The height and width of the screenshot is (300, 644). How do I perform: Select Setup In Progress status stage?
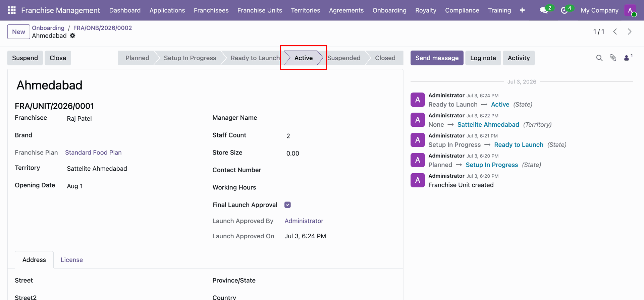point(190,58)
